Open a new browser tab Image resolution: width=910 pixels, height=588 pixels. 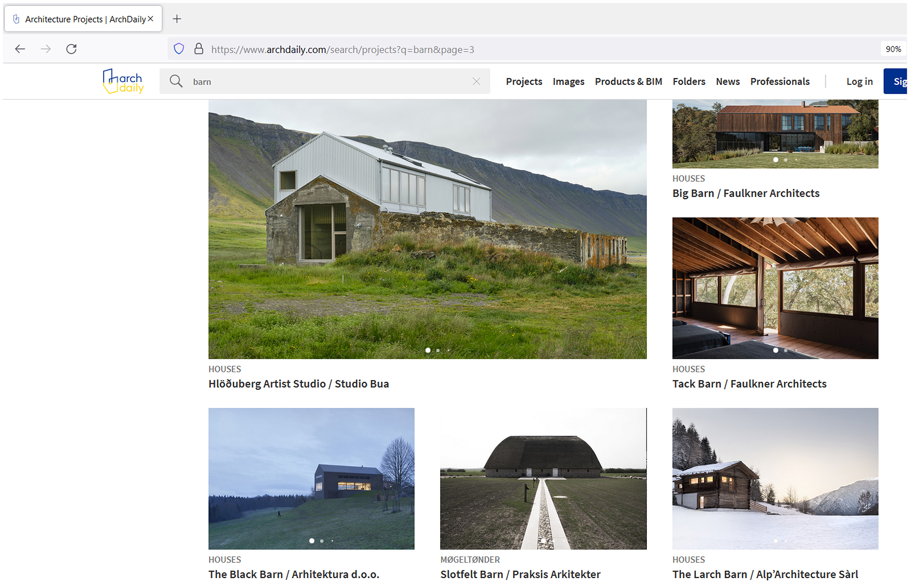[x=176, y=19]
